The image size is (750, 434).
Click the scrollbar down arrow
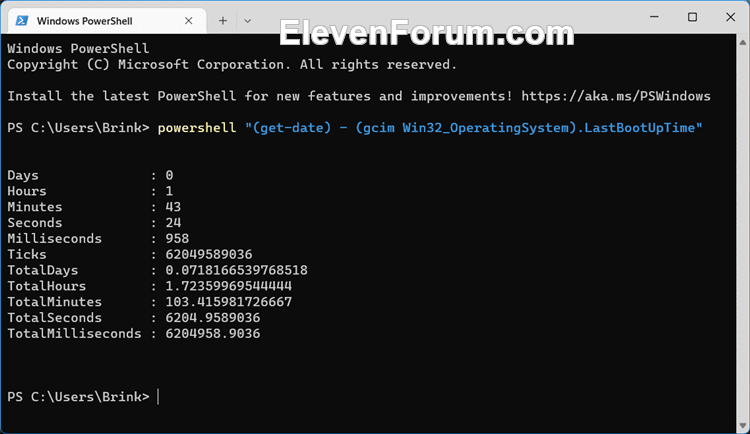coord(743,425)
